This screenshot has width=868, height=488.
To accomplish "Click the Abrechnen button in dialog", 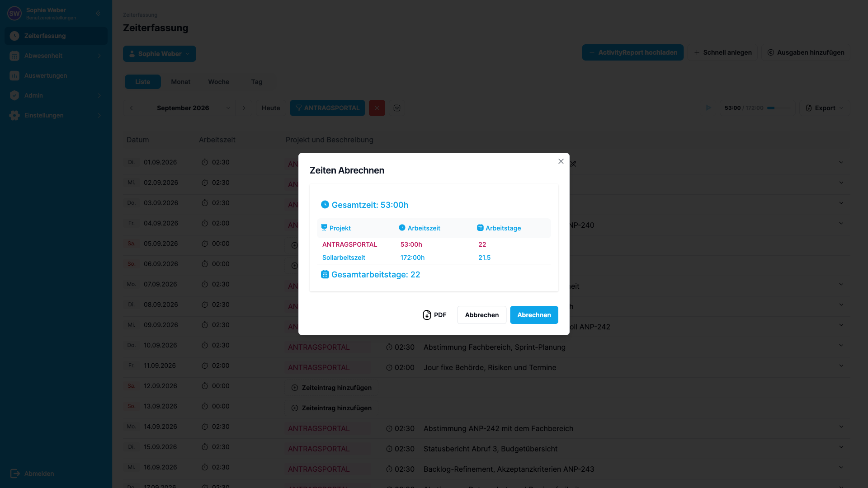I will tap(534, 315).
